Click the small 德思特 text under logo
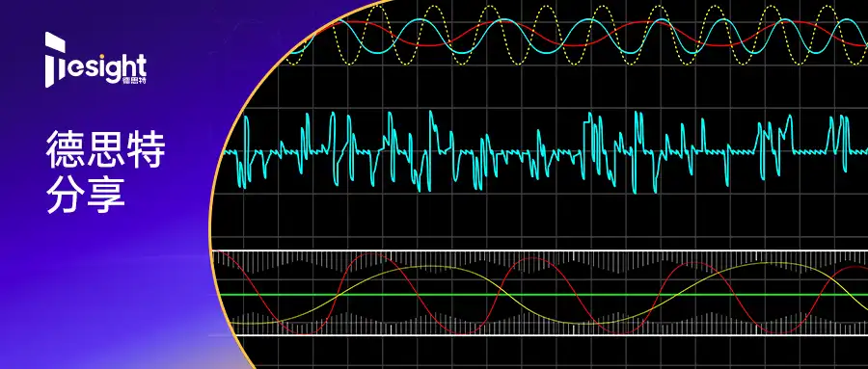This screenshot has height=369, width=868. click(x=134, y=80)
